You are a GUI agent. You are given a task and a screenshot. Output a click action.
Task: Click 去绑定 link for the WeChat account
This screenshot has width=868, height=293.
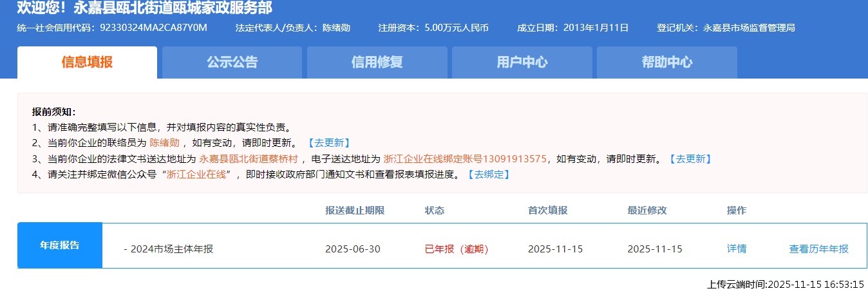487,175
